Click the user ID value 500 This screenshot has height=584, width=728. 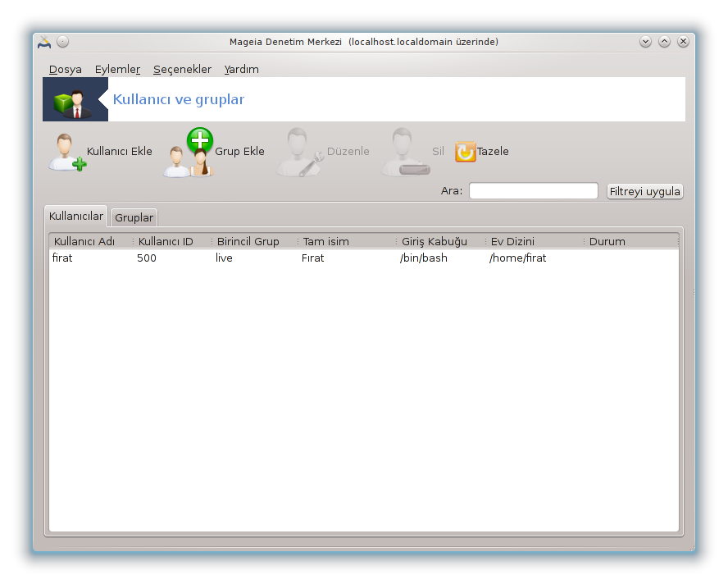pyautogui.click(x=146, y=258)
